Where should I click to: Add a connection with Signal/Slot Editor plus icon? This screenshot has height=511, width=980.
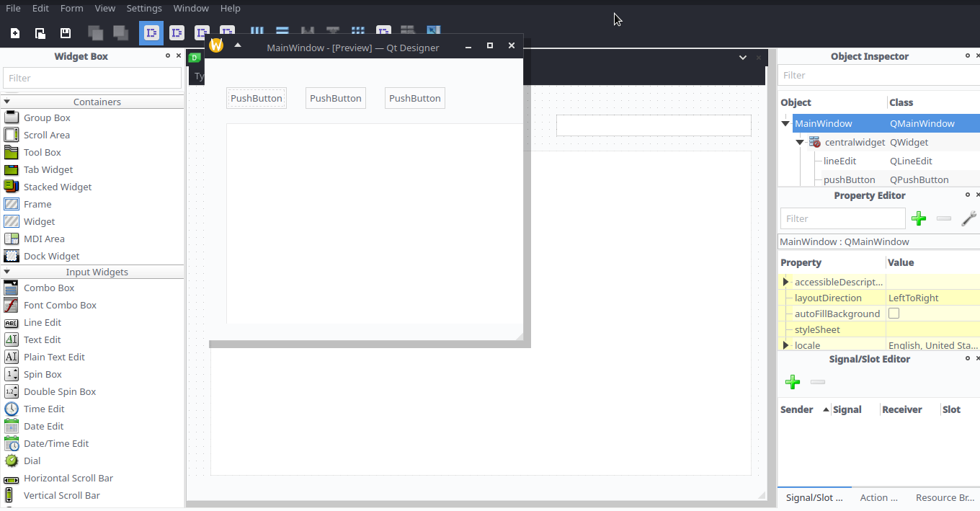tap(793, 382)
